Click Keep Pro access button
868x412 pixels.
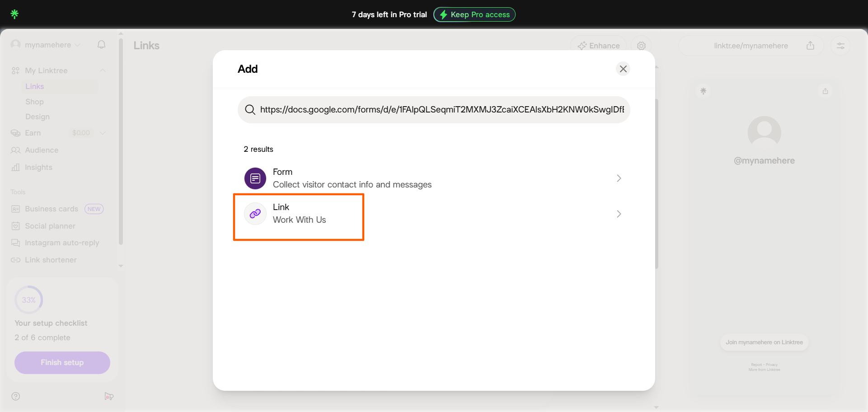coord(474,14)
